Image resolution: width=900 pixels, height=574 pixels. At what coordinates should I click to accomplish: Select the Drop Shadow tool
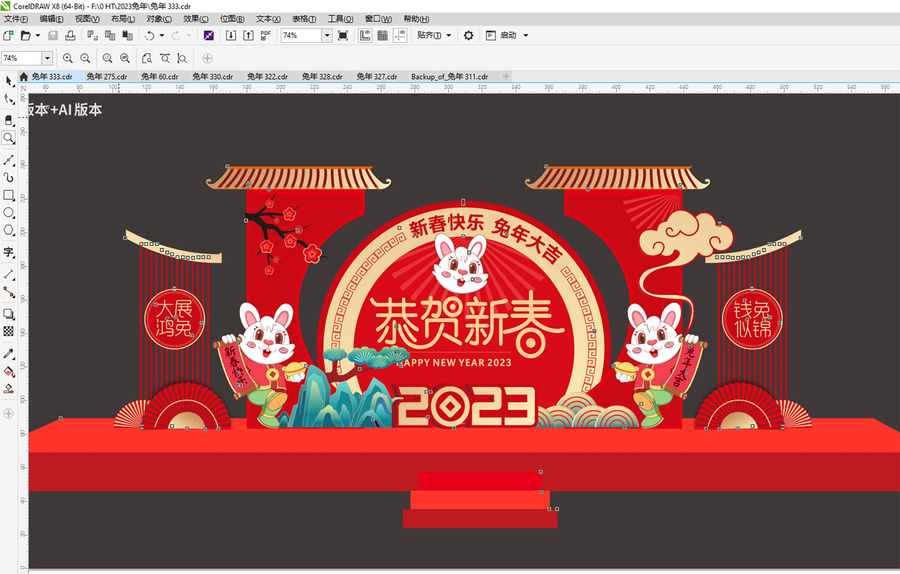tap(8, 314)
